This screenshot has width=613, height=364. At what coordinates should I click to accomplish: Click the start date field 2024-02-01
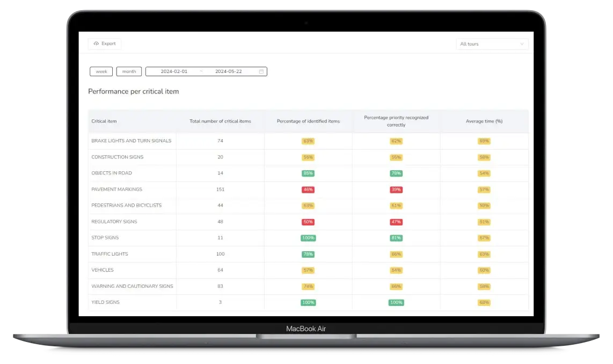point(174,71)
